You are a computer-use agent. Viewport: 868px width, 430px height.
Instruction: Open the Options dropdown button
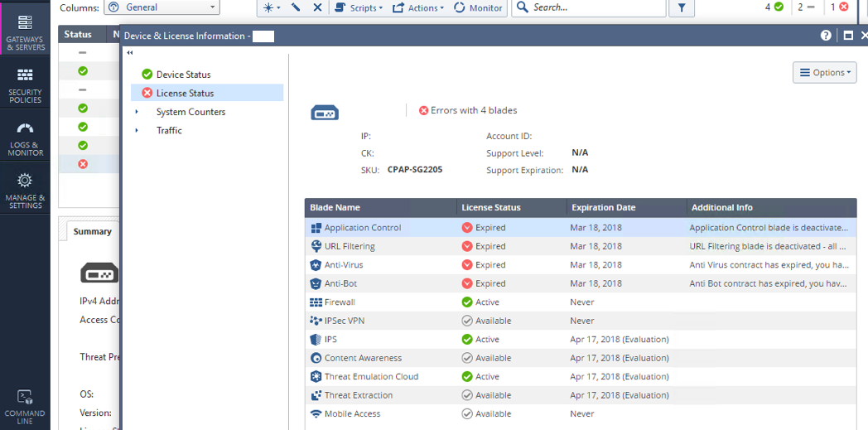(825, 73)
